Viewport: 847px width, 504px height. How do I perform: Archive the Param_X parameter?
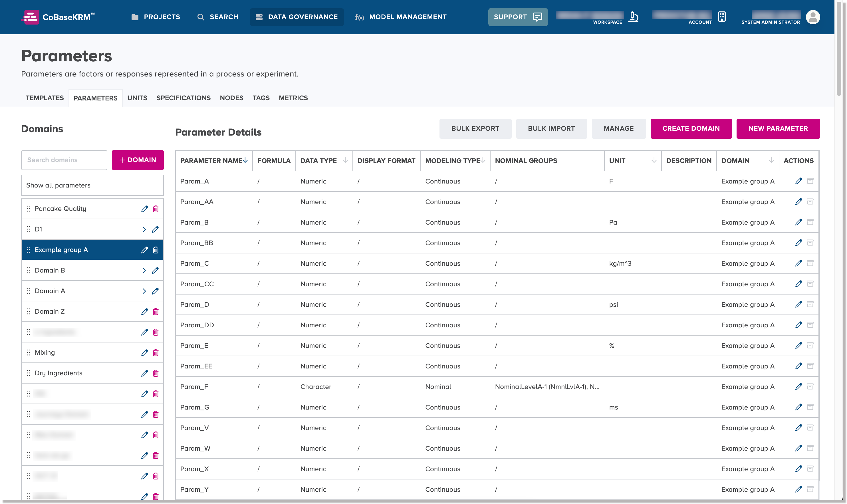810,469
